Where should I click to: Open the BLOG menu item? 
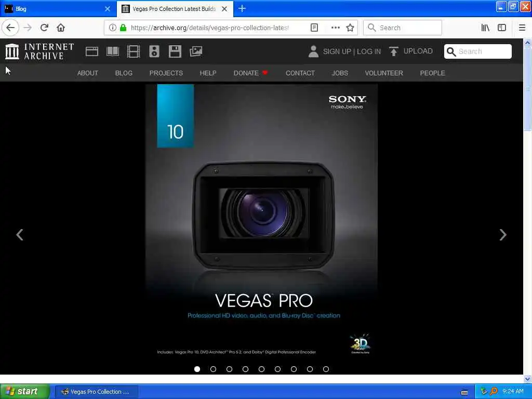[x=124, y=73]
